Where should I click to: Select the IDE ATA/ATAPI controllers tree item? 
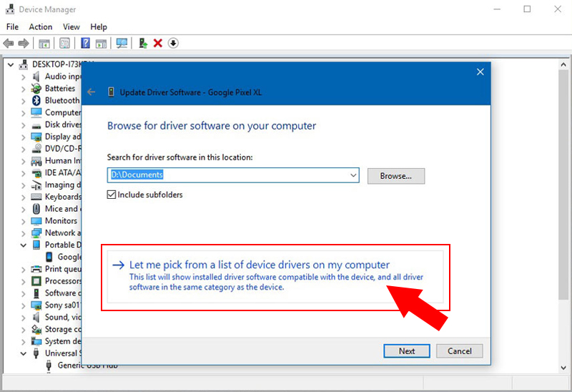(x=63, y=172)
